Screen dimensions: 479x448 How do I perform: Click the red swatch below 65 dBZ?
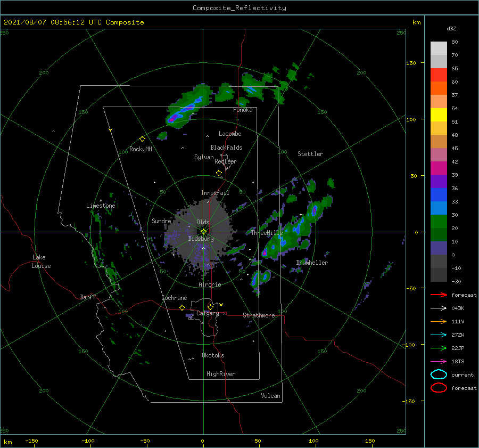click(x=439, y=75)
